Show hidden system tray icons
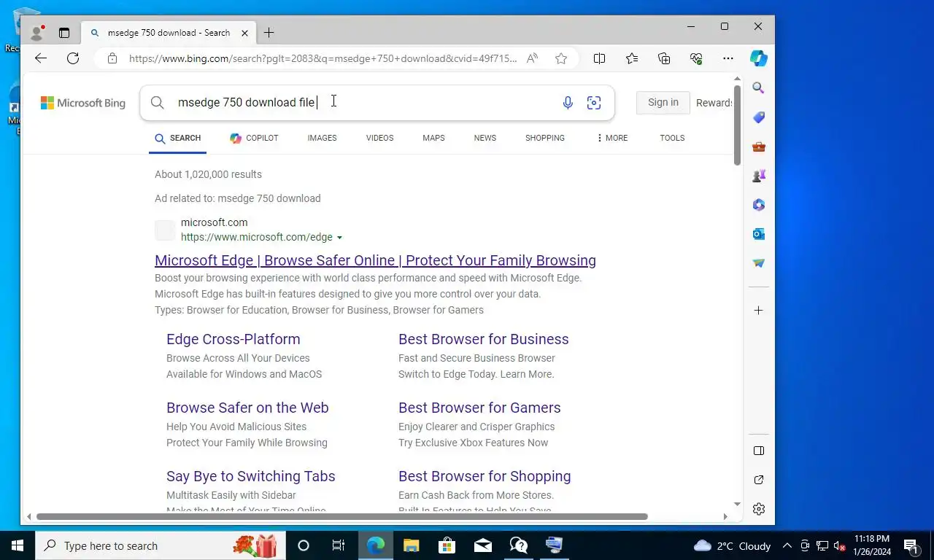Viewport: 934px width, 560px height. 787,545
